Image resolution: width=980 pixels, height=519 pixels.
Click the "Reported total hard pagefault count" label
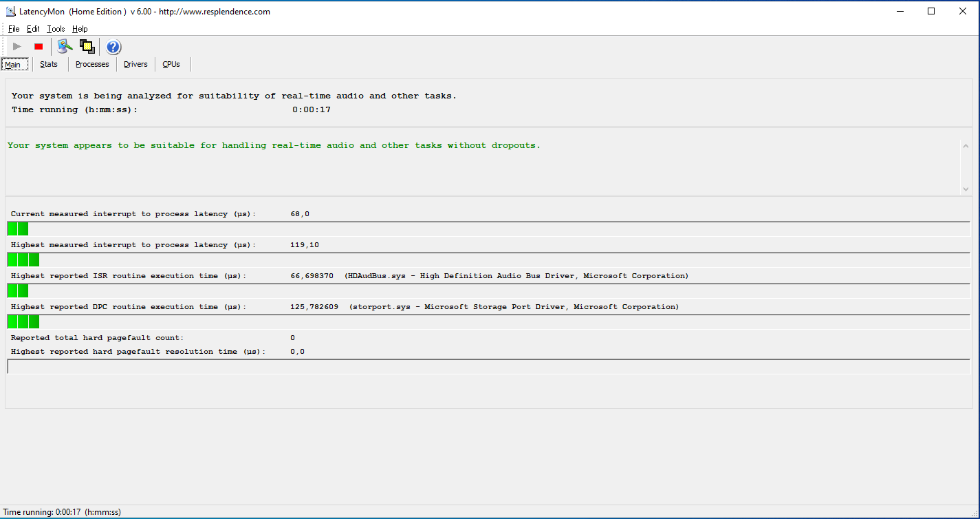pos(98,338)
